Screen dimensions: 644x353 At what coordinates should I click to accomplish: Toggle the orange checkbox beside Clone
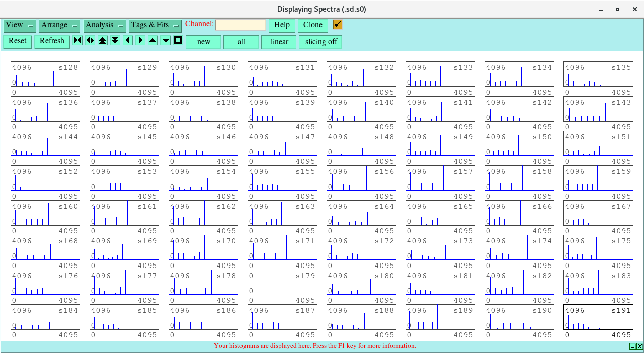click(x=337, y=25)
